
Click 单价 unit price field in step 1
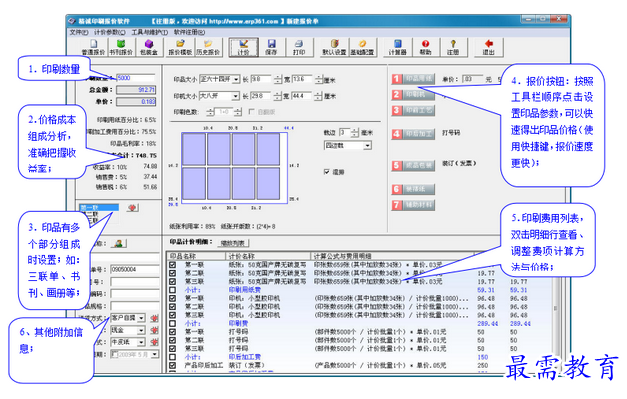[x=472, y=79]
